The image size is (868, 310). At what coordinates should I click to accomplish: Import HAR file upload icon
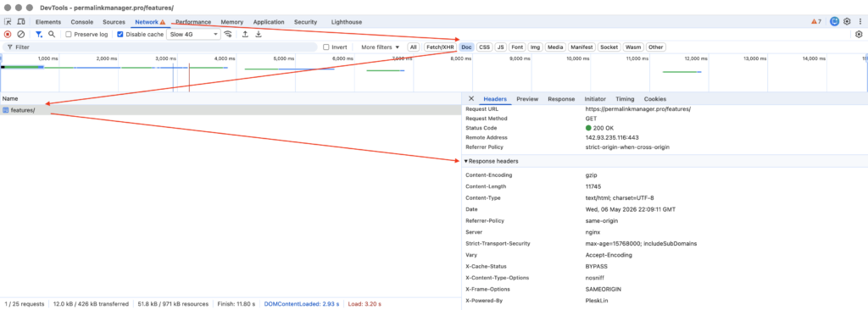(x=245, y=35)
